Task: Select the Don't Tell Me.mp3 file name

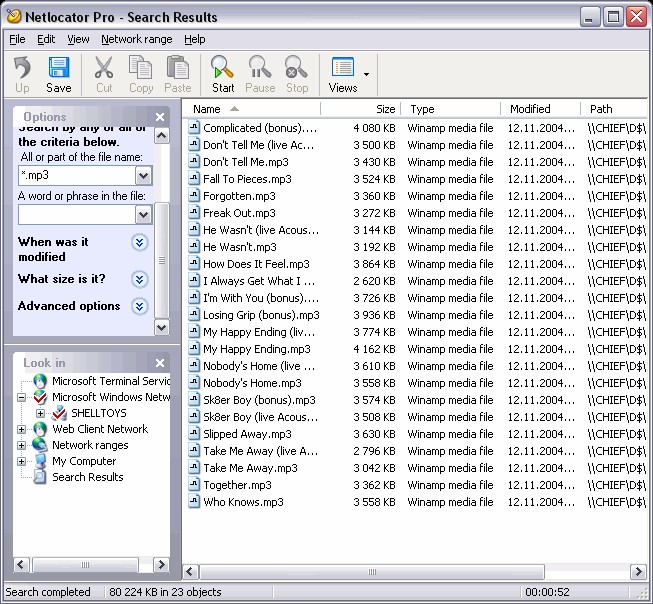Action: click(x=246, y=162)
